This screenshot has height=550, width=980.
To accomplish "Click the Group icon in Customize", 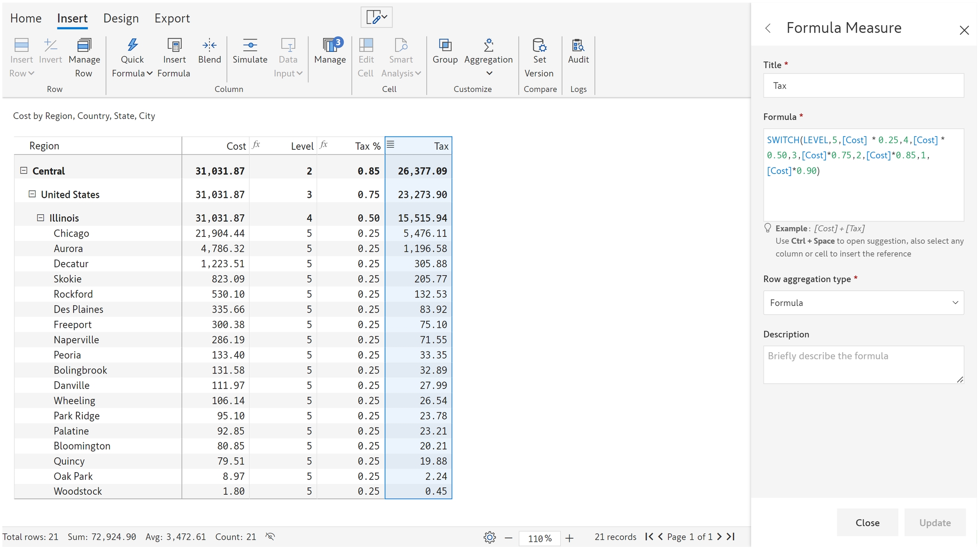I will point(445,46).
